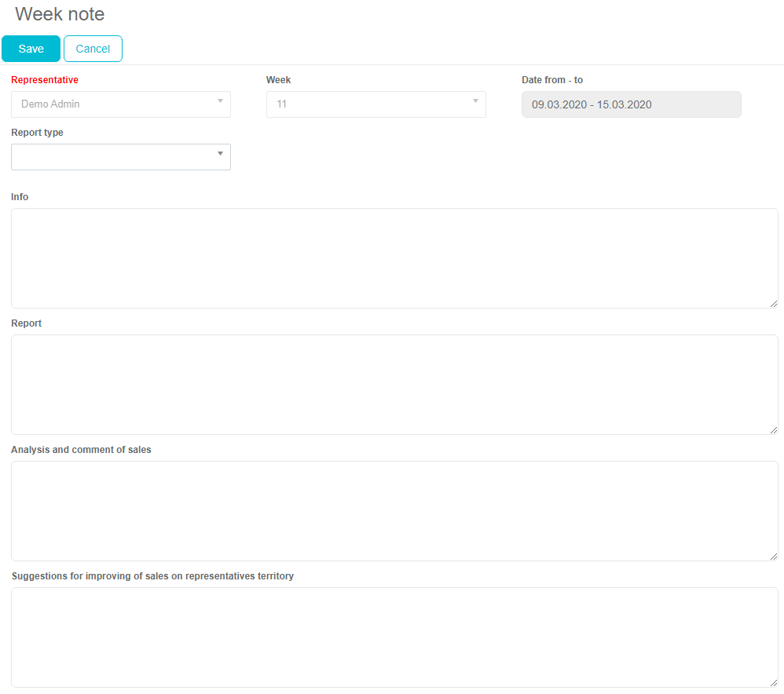
Task: Click the Report type field's arrow icon
Action: pyautogui.click(x=220, y=154)
